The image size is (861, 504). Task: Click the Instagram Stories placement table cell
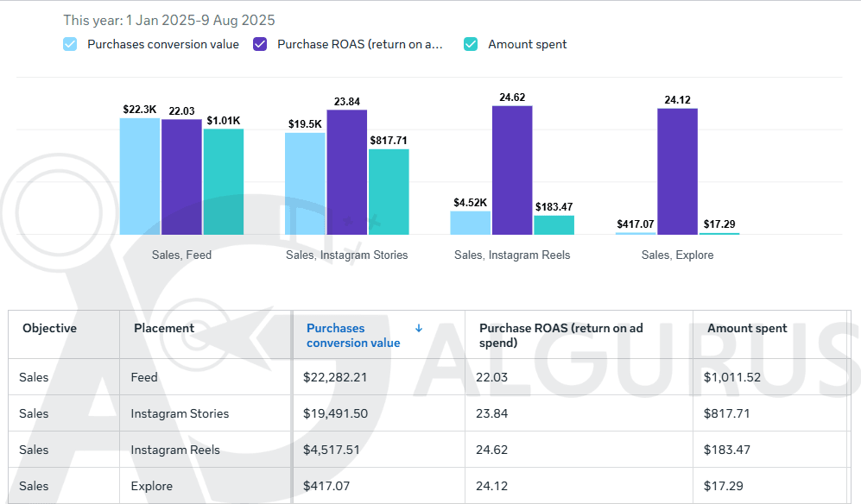(180, 413)
